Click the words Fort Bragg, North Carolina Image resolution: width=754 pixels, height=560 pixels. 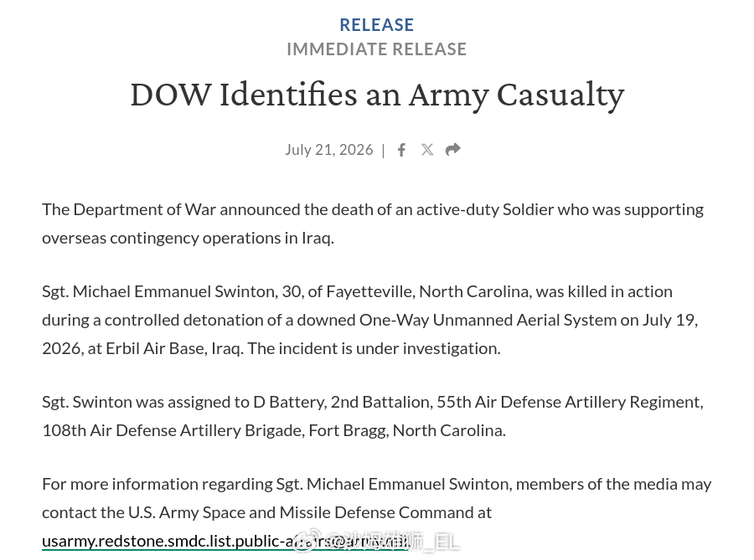point(407,430)
